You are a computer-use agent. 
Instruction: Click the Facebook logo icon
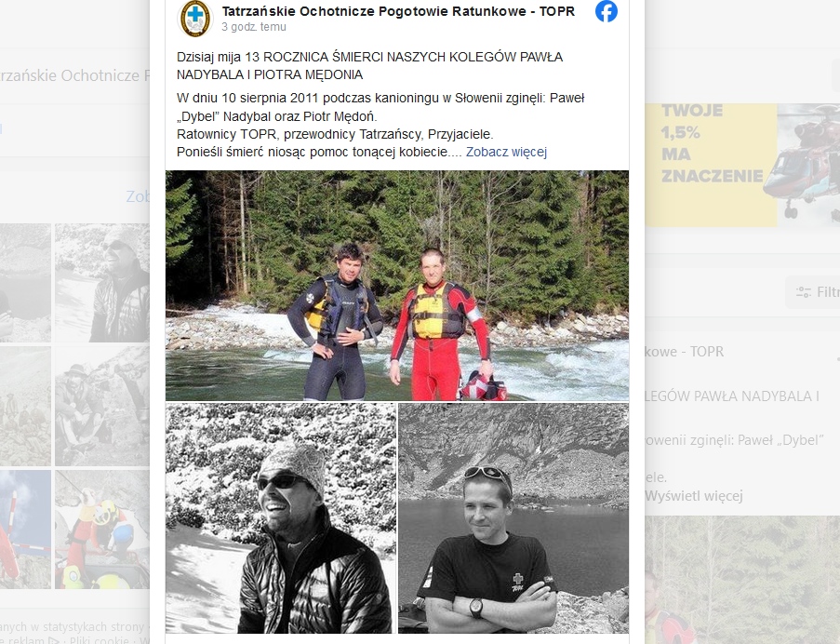[606, 11]
